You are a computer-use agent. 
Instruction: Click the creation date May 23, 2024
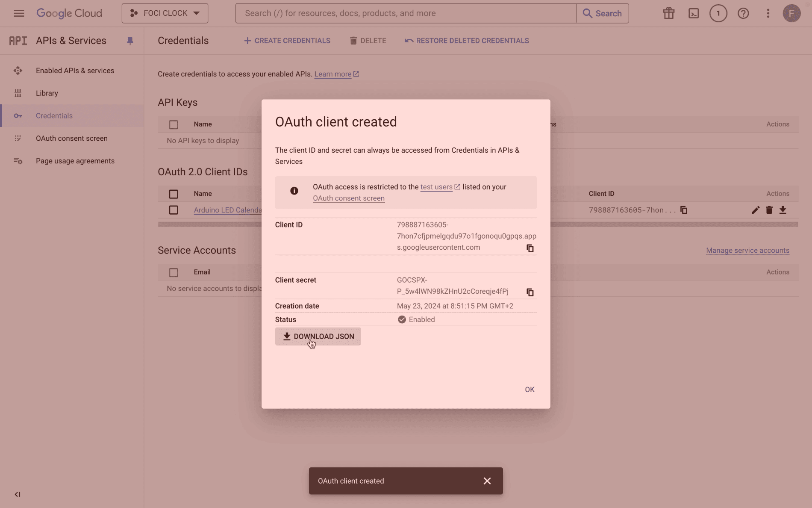(x=455, y=306)
